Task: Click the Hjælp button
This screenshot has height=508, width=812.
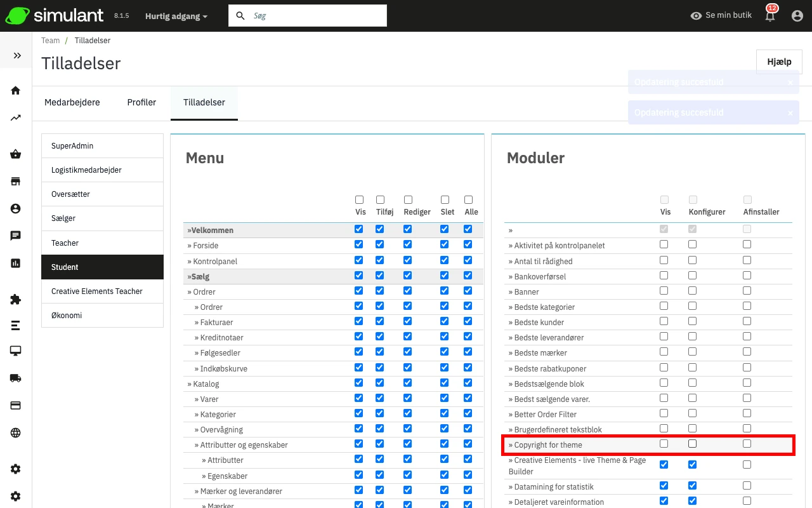Action: click(x=779, y=62)
